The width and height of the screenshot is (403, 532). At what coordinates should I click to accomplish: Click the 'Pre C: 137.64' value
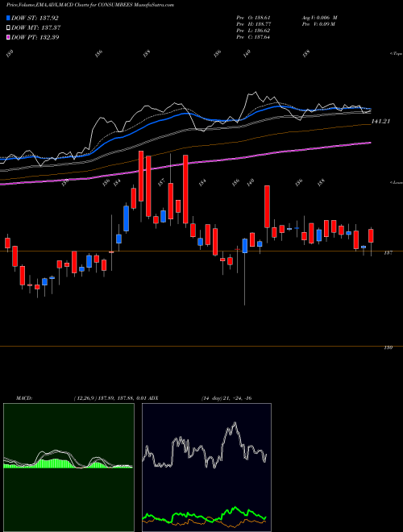coord(253,37)
